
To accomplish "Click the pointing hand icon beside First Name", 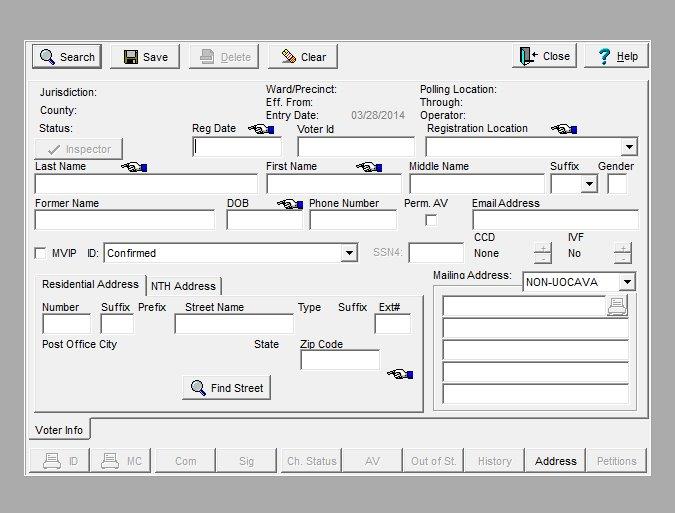I will 369,167.
